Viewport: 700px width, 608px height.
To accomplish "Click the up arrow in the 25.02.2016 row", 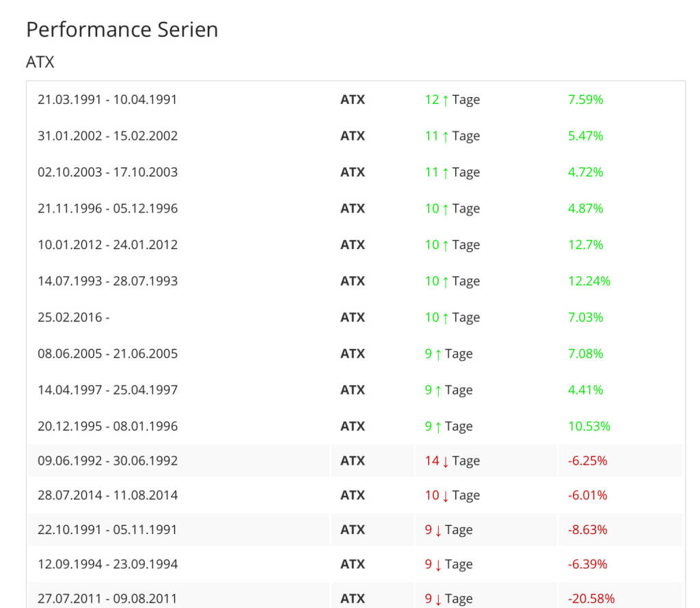I will pos(446,317).
